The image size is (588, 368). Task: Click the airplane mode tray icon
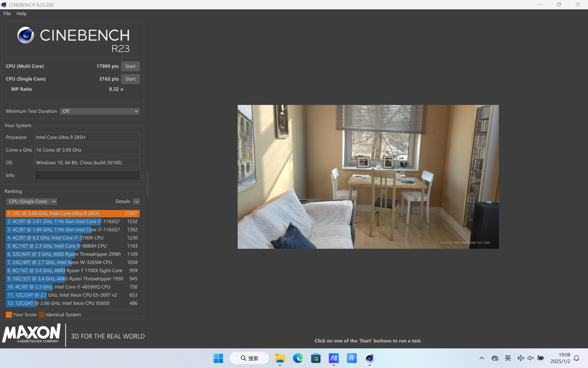point(521,358)
